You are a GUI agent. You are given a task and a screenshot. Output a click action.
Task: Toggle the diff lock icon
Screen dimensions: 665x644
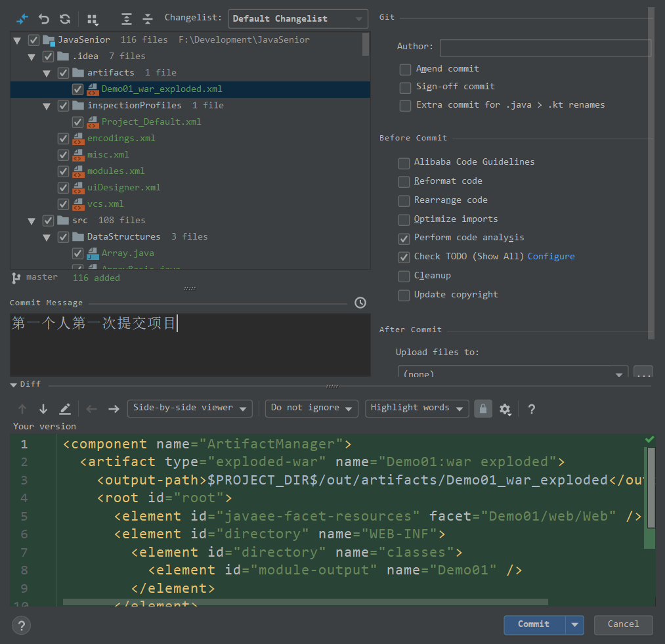coord(483,408)
